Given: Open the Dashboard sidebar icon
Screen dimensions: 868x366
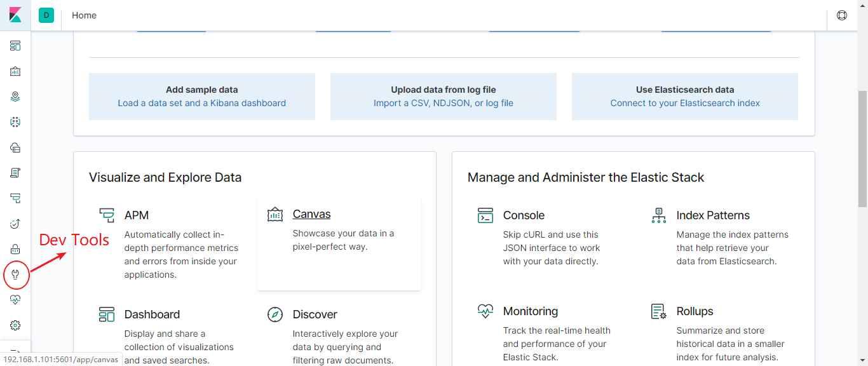Looking at the screenshot, I should click(x=15, y=46).
